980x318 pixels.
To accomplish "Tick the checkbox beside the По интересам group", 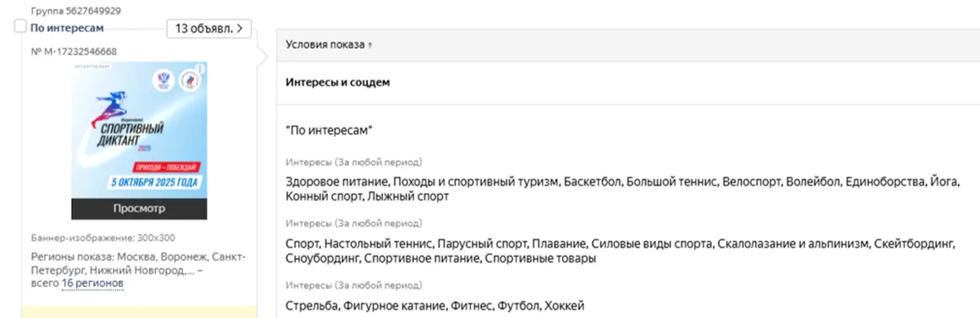I will coord(20,27).
